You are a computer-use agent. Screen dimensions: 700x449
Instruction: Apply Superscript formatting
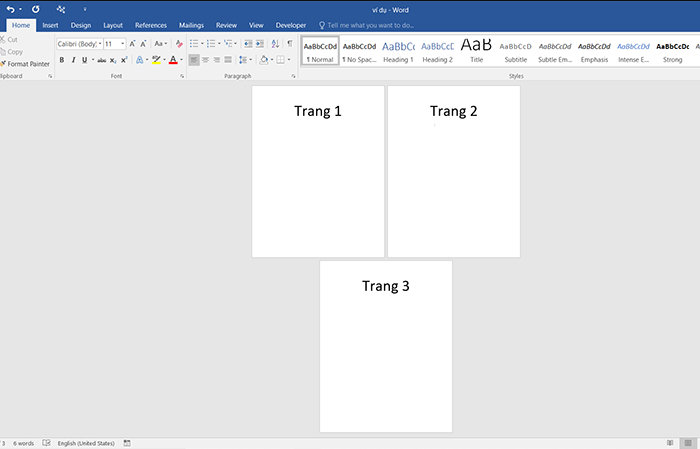124,60
